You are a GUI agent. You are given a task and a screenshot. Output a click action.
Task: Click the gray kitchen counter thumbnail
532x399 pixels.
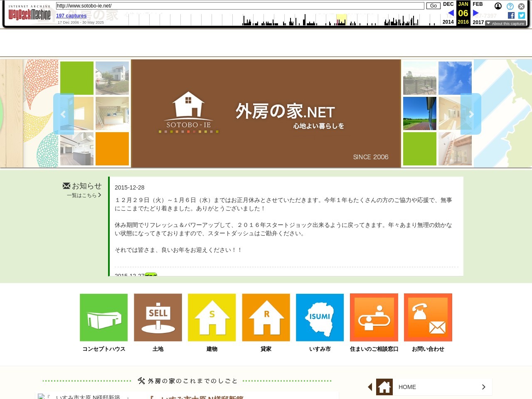(77, 149)
